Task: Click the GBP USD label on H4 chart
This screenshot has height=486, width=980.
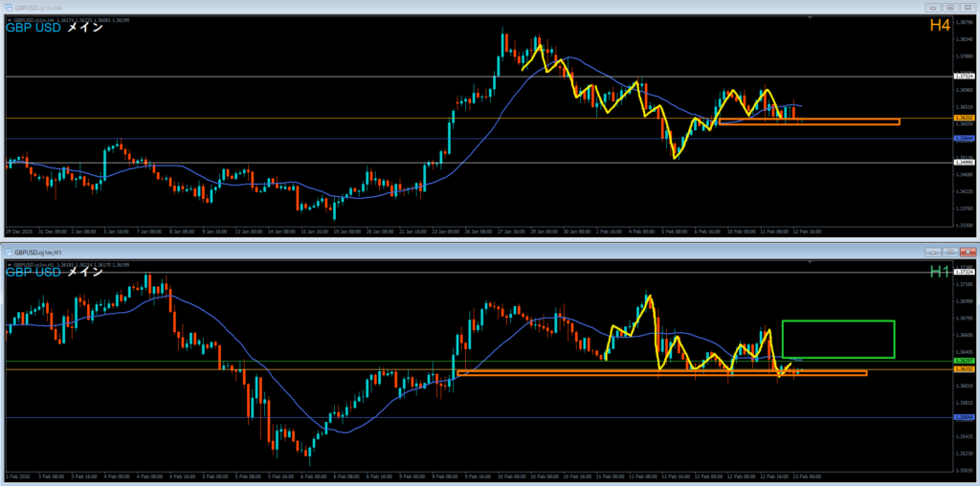Action: click(33, 28)
